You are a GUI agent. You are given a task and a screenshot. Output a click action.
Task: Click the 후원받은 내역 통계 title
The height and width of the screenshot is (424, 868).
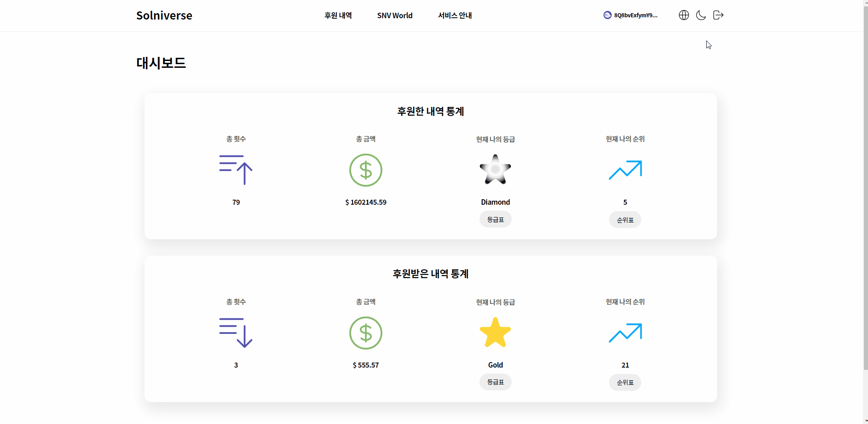431,274
